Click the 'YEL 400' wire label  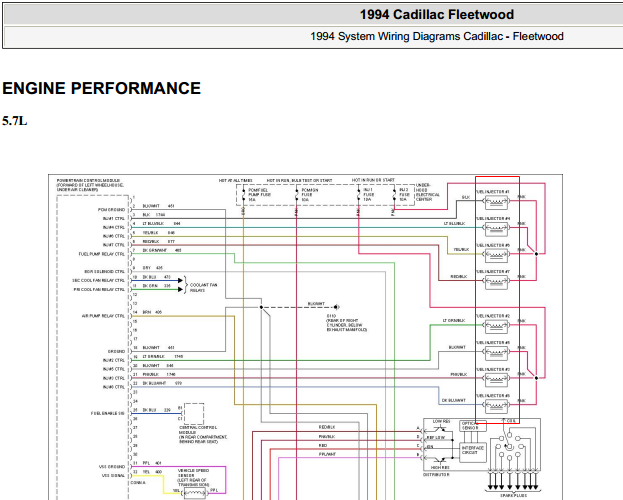click(153, 472)
